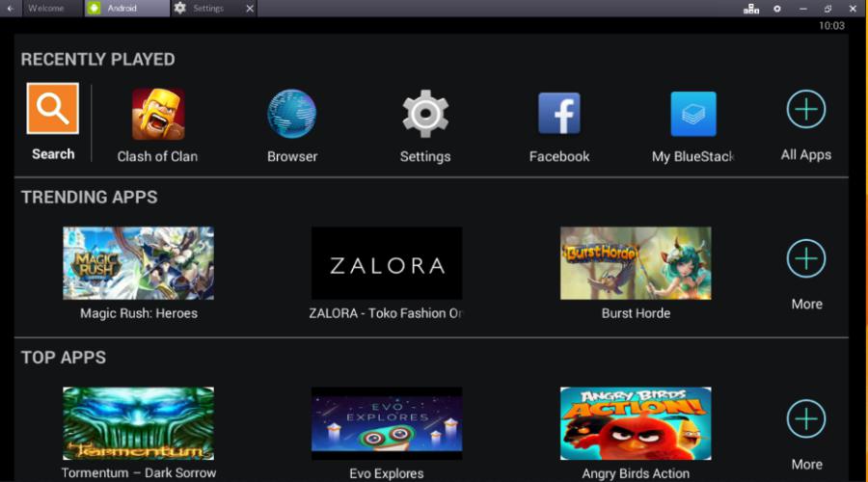This screenshot has height=482, width=868.
Task: Open Tormentum – Dark Sorrow thumbnail
Action: point(138,423)
